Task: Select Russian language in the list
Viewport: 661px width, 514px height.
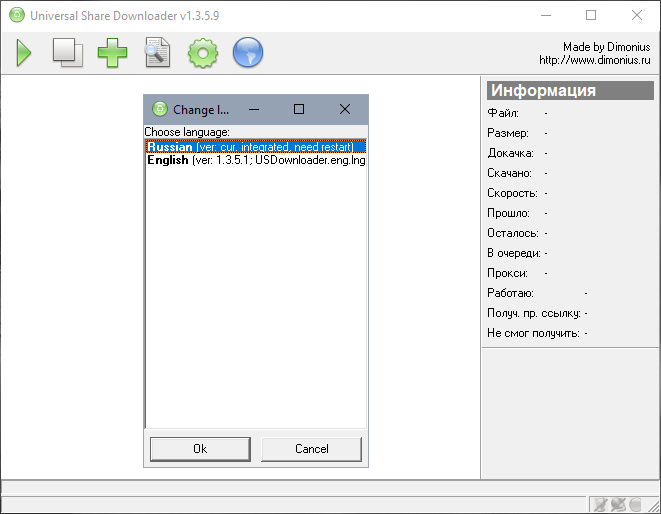Action: coord(255,147)
